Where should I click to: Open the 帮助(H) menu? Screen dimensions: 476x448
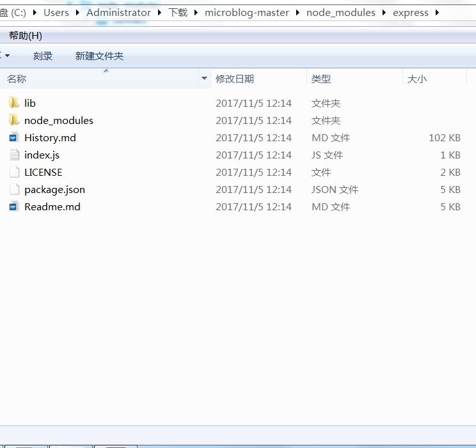(x=26, y=36)
